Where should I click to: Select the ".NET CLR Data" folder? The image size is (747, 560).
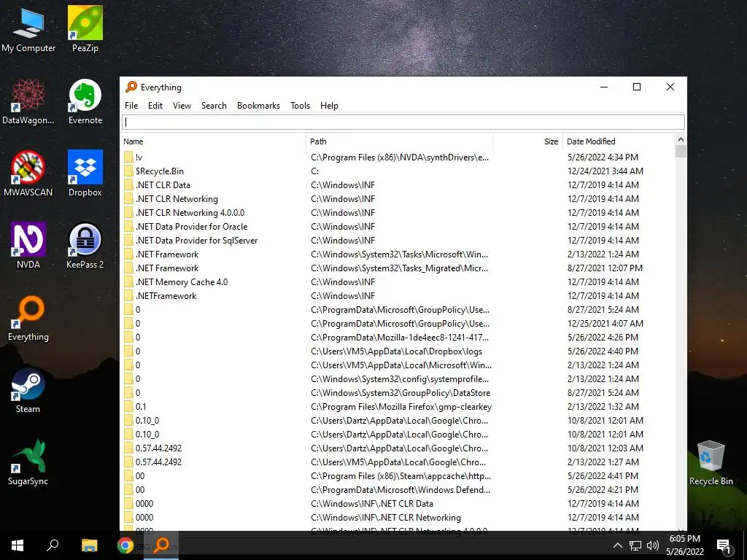(398, 184)
